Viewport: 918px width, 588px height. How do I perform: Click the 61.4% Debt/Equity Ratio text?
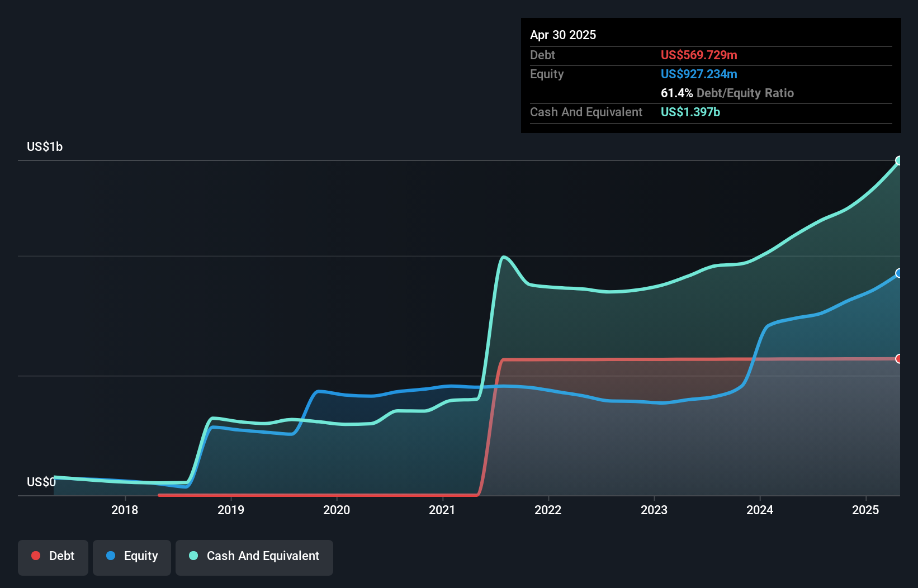pos(727,93)
